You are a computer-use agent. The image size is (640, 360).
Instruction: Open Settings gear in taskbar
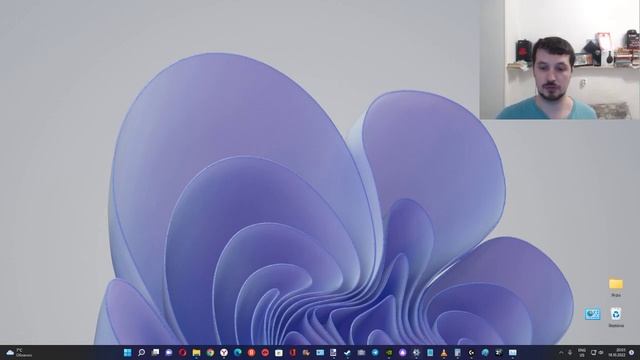(416, 353)
